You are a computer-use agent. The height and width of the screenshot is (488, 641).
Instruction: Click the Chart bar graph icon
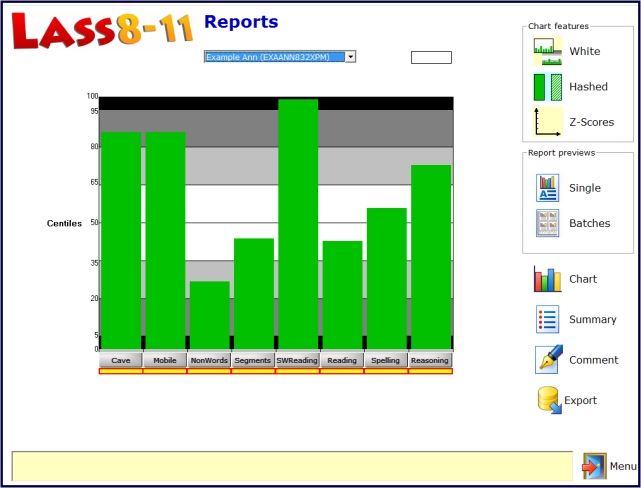point(547,279)
